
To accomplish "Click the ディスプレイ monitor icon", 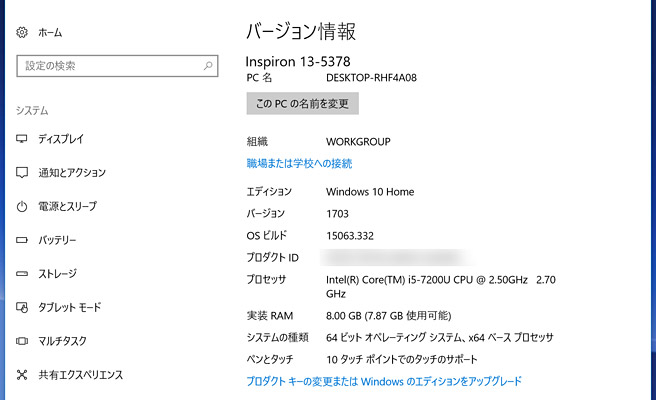I will 22,138.
